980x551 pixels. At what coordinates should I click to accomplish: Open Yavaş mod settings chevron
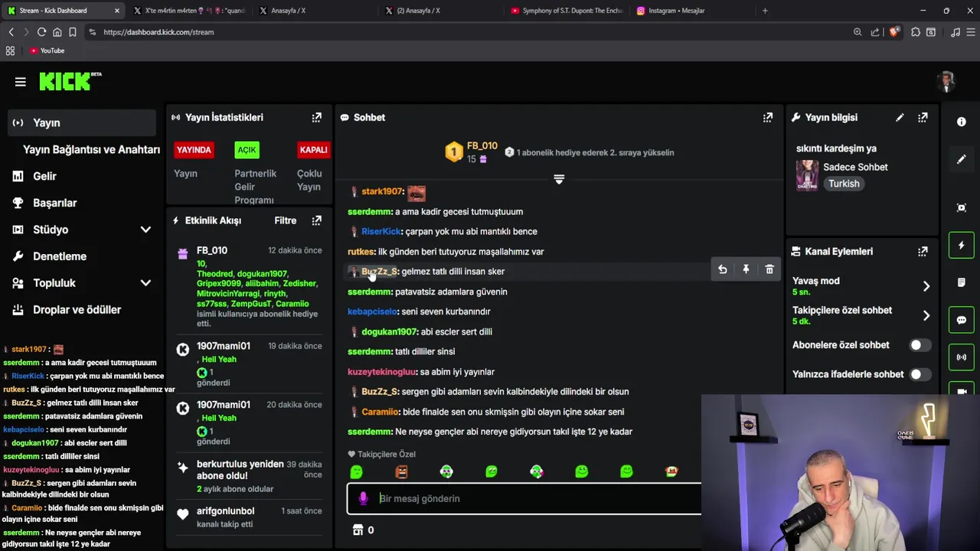point(926,286)
